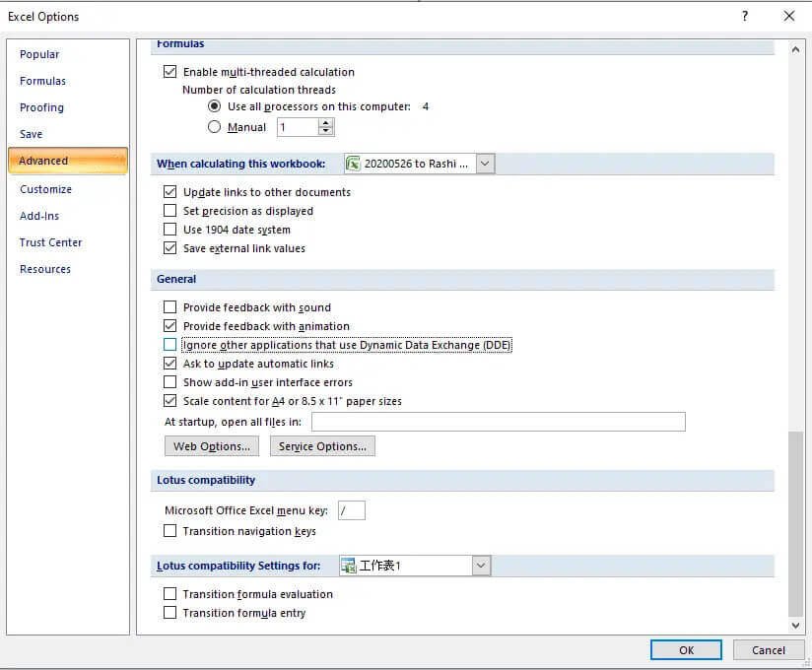The width and height of the screenshot is (812, 670).
Task: Toggle Save external link values
Action: (169, 248)
